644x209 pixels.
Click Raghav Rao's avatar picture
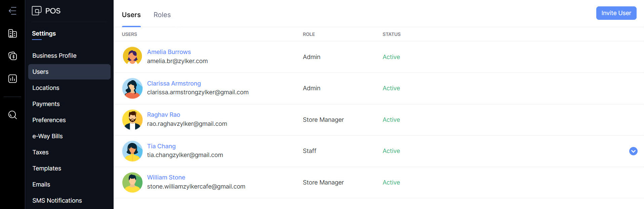pos(132,119)
